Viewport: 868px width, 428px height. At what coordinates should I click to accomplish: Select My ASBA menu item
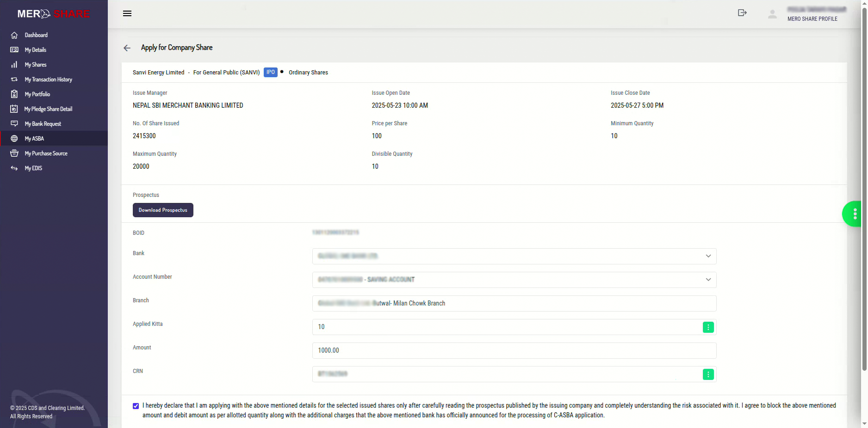click(54, 139)
